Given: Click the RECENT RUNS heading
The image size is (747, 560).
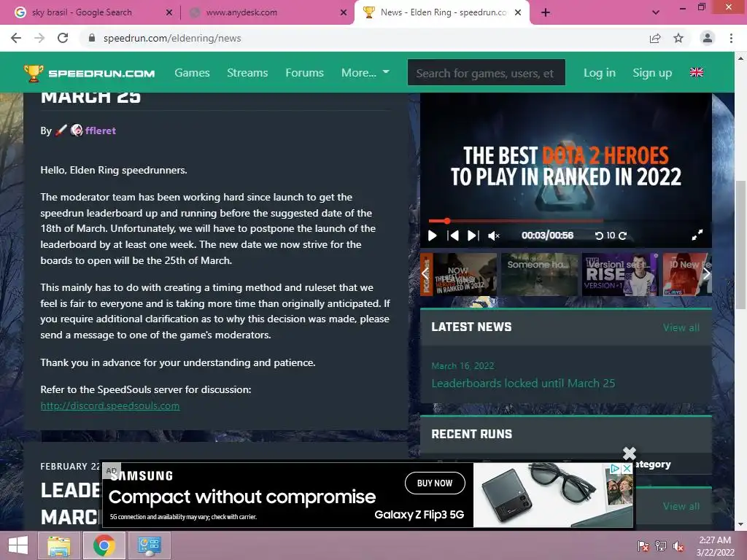Looking at the screenshot, I should click(472, 435).
